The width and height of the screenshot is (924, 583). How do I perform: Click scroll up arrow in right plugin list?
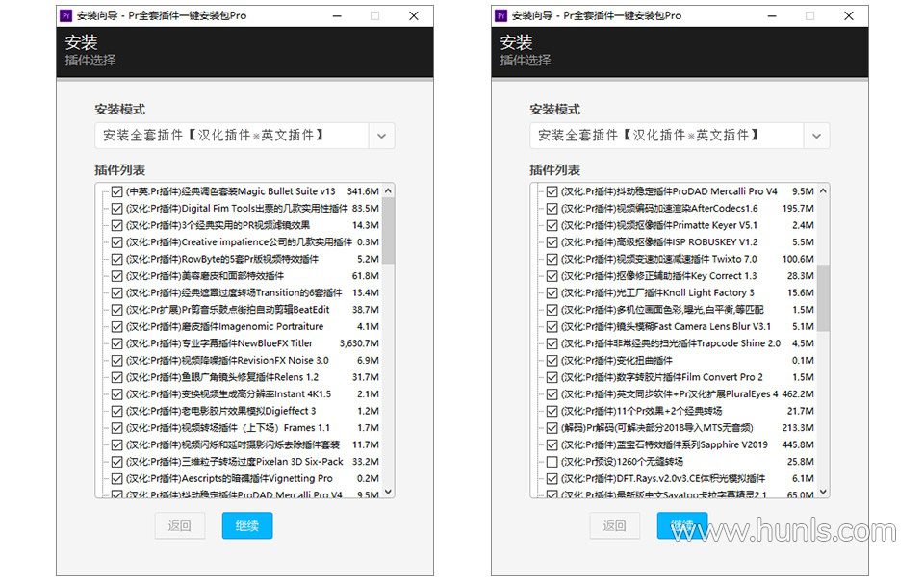823,190
